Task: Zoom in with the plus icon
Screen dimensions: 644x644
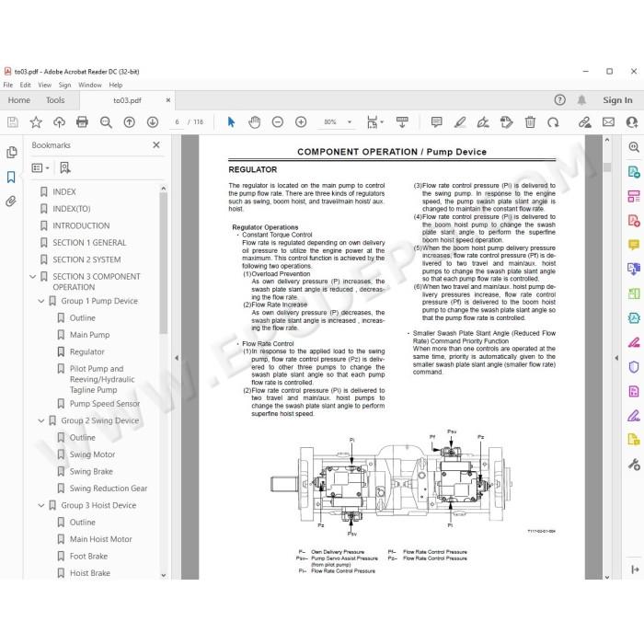Action: tap(301, 122)
